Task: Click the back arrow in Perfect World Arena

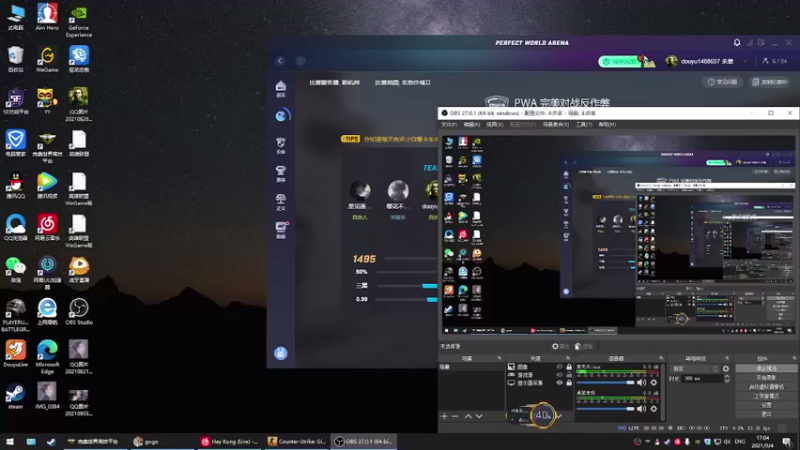Action: (280, 61)
